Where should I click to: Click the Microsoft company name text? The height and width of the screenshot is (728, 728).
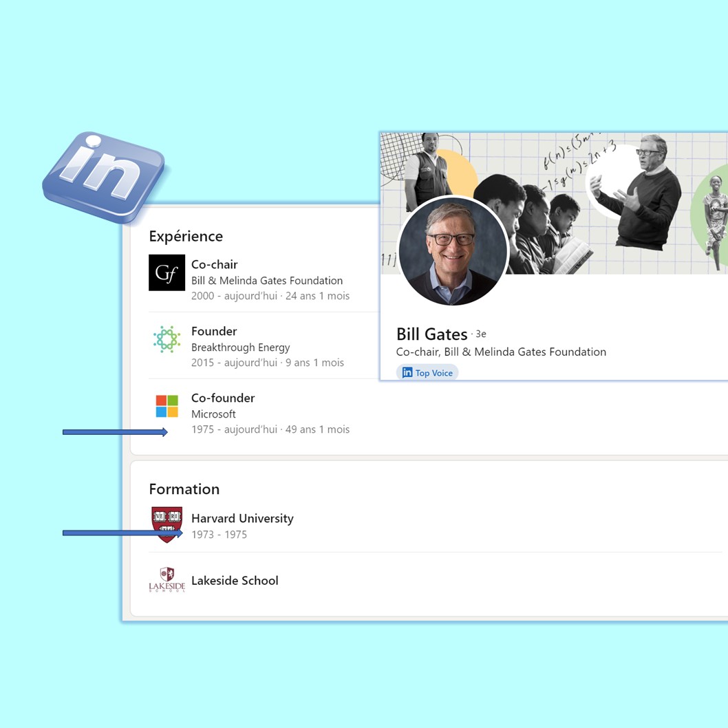pyautogui.click(x=213, y=414)
